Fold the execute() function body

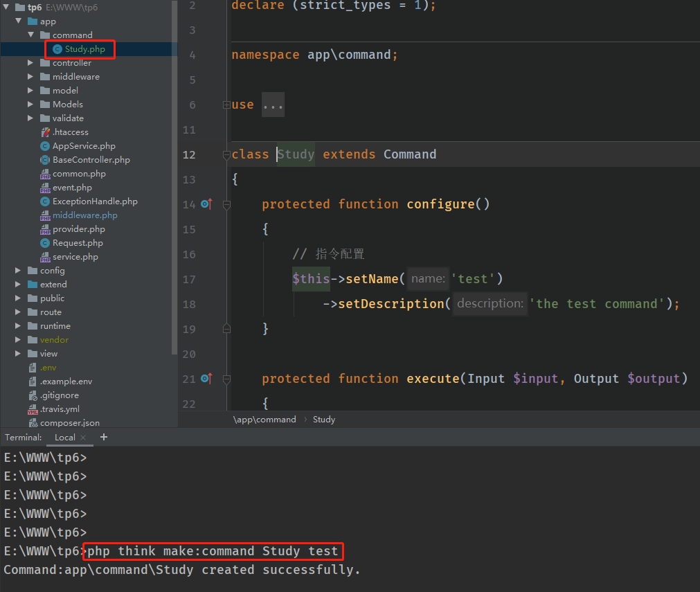point(227,379)
